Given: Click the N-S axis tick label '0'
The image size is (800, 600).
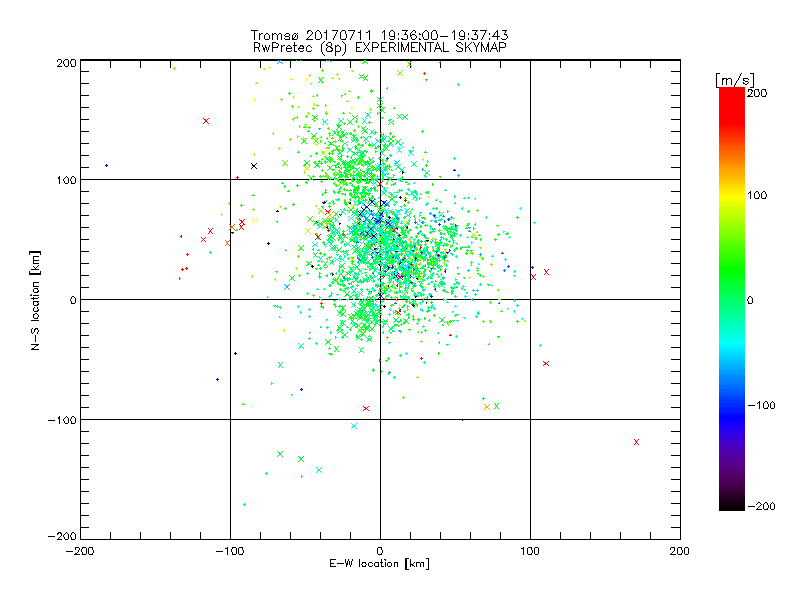Looking at the screenshot, I should pos(73,301).
